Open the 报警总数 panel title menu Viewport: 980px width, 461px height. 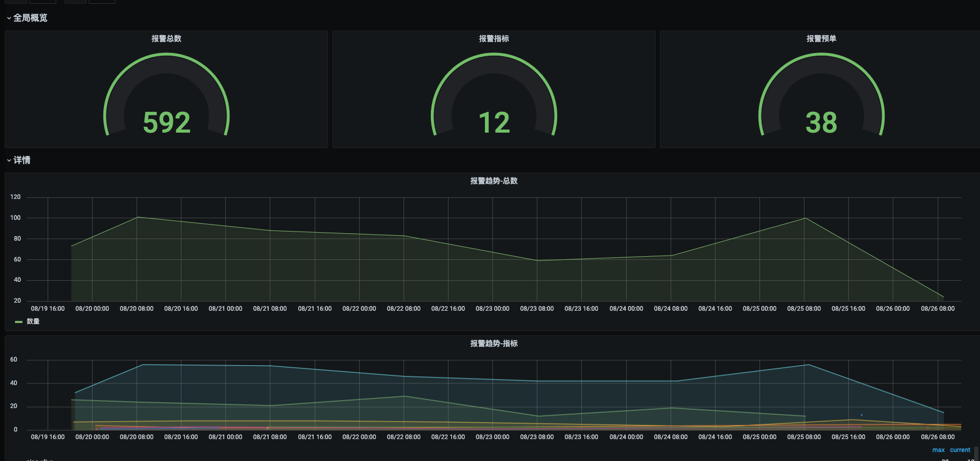coord(166,39)
